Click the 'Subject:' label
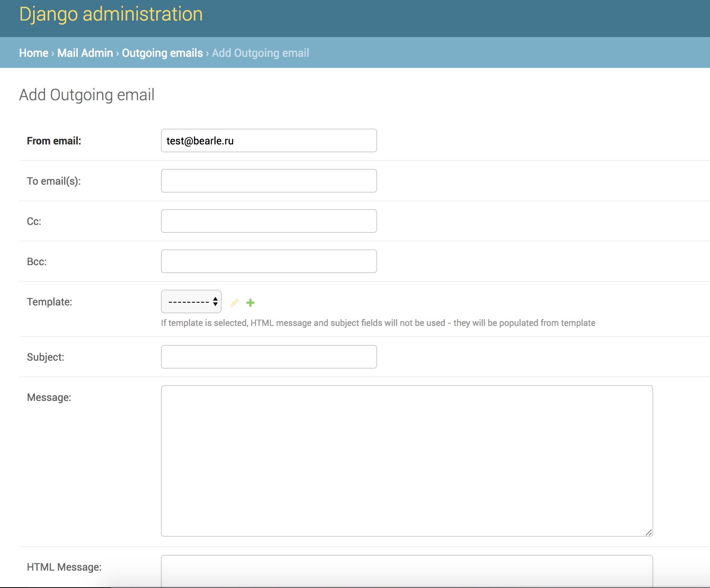This screenshot has width=710, height=588. [x=45, y=357]
